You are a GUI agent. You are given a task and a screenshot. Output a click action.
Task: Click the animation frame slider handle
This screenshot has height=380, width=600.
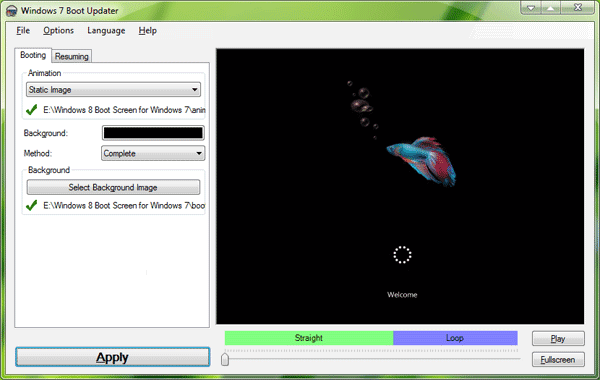pos(225,359)
